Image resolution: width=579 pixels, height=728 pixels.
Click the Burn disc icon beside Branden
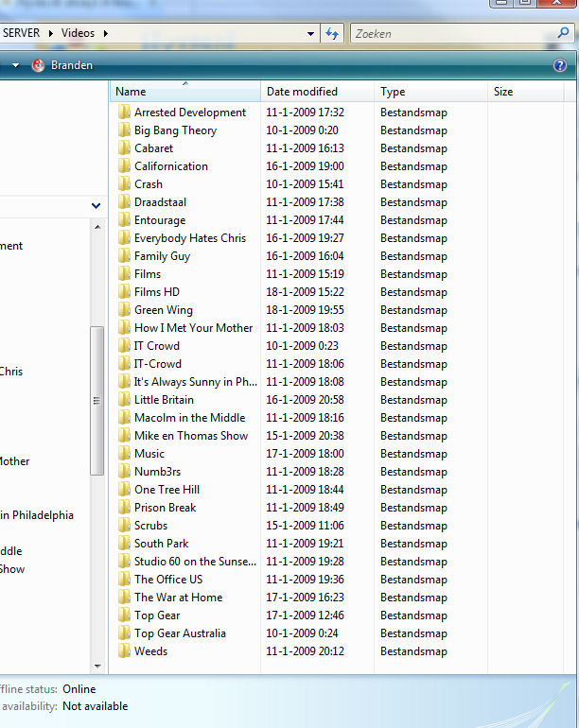[38, 65]
